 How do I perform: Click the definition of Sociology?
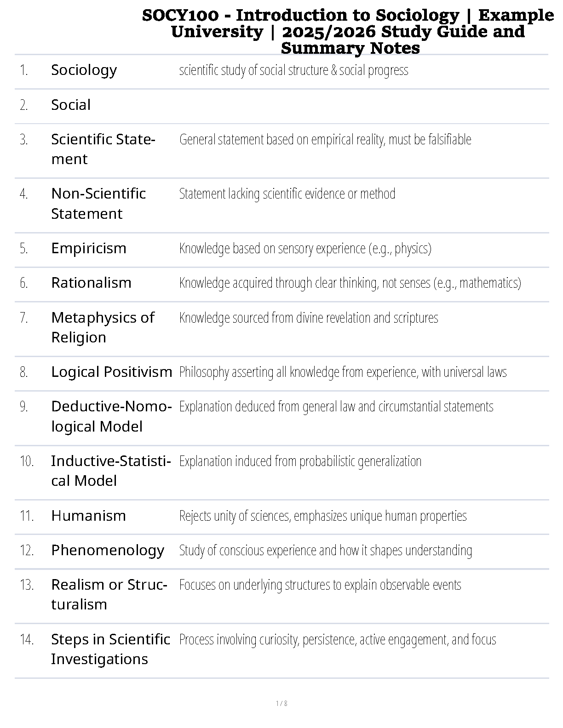point(293,70)
